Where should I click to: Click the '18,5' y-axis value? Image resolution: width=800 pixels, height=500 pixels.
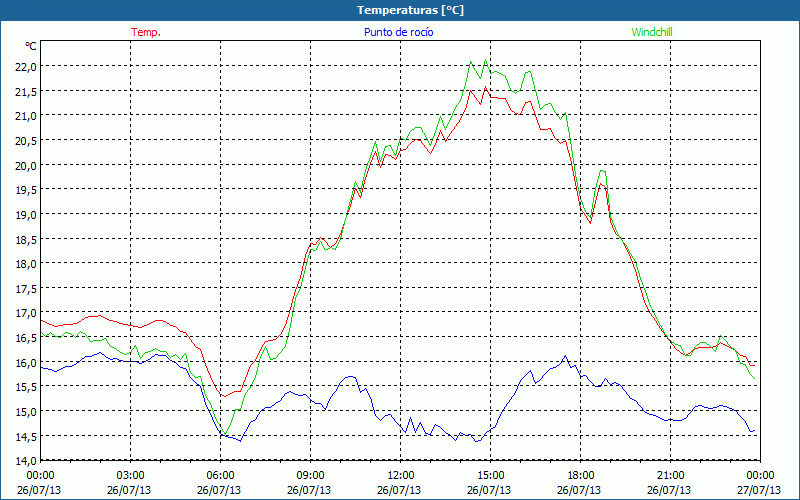pos(26,239)
